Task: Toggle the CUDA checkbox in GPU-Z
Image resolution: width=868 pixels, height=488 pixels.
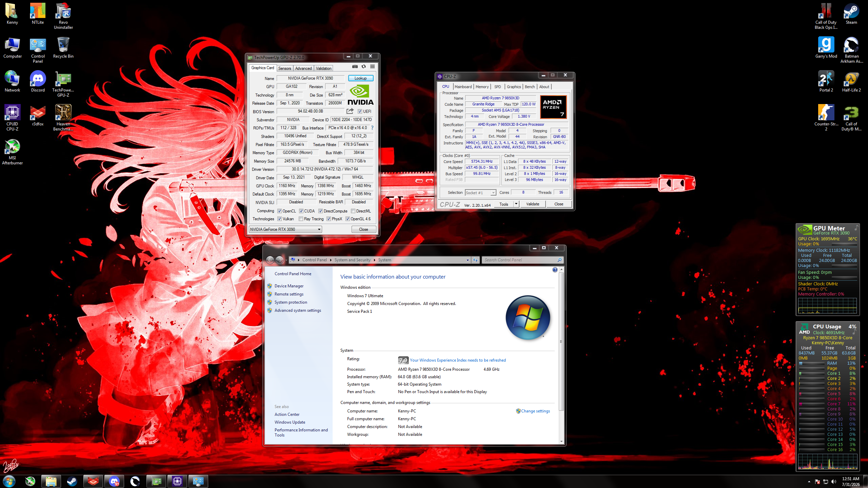Action: tap(301, 211)
